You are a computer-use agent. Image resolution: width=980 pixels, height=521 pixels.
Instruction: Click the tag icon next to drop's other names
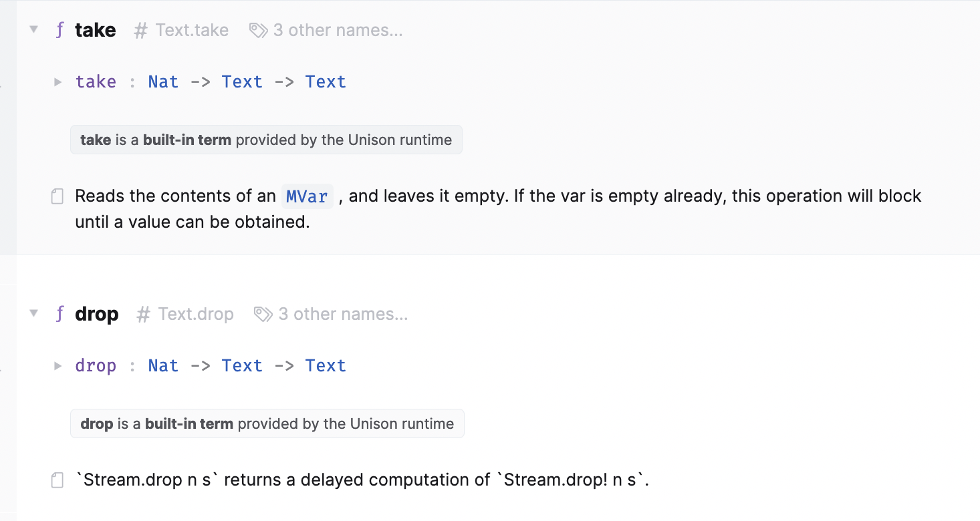click(x=261, y=313)
